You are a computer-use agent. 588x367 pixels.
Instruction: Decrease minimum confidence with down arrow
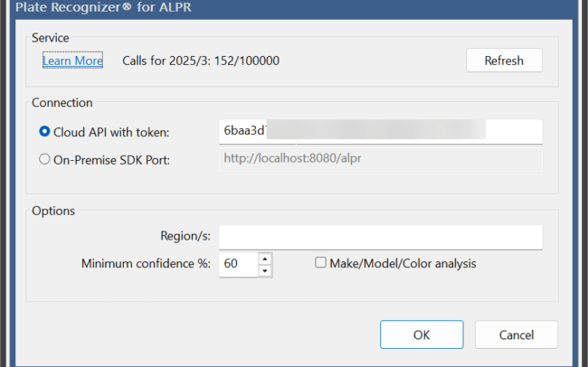(x=265, y=270)
